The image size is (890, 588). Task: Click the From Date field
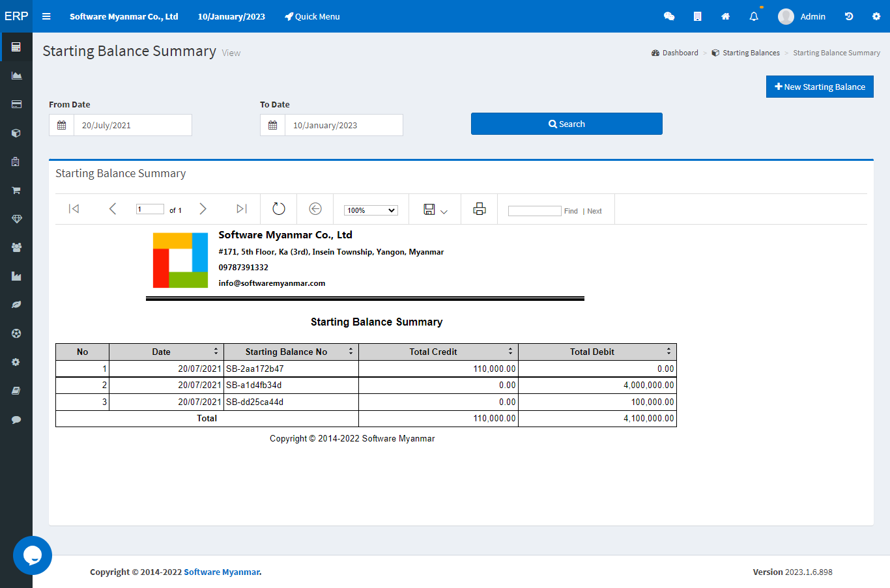(x=133, y=125)
